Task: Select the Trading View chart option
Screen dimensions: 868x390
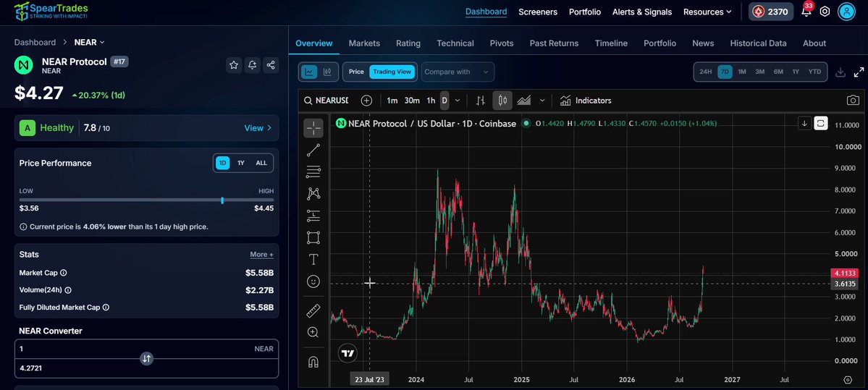Action: click(x=392, y=72)
